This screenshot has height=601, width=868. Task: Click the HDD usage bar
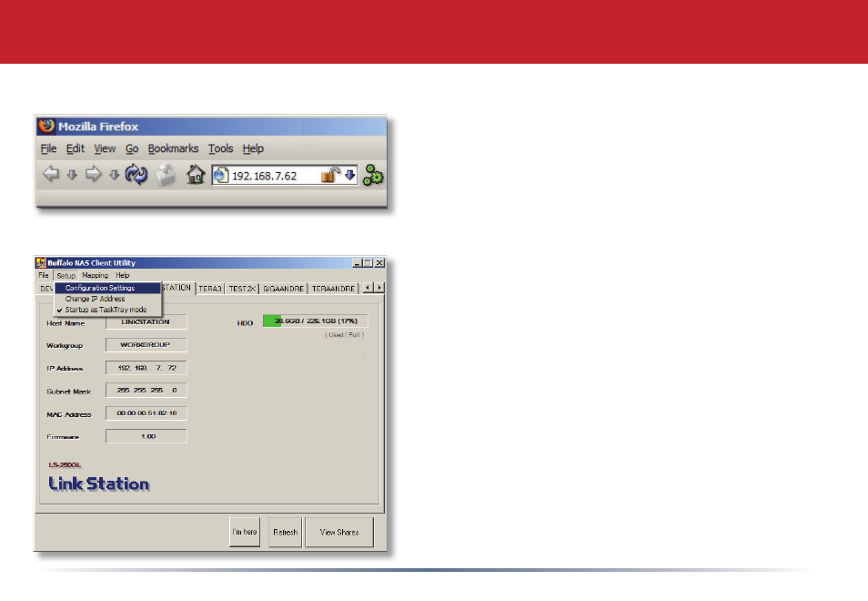click(315, 321)
